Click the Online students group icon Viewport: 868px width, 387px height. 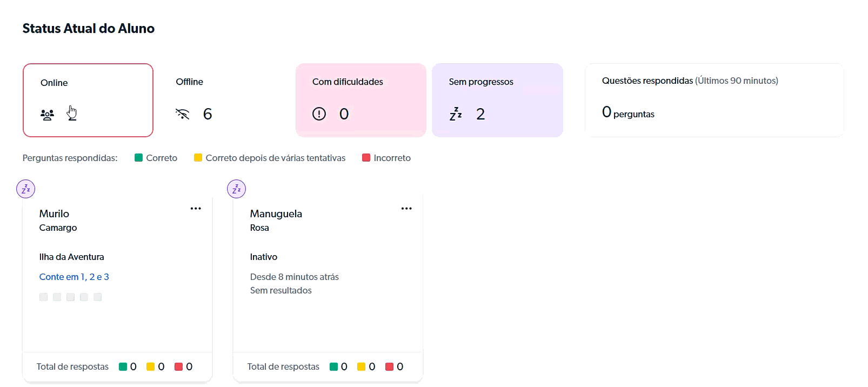[47, 115]
